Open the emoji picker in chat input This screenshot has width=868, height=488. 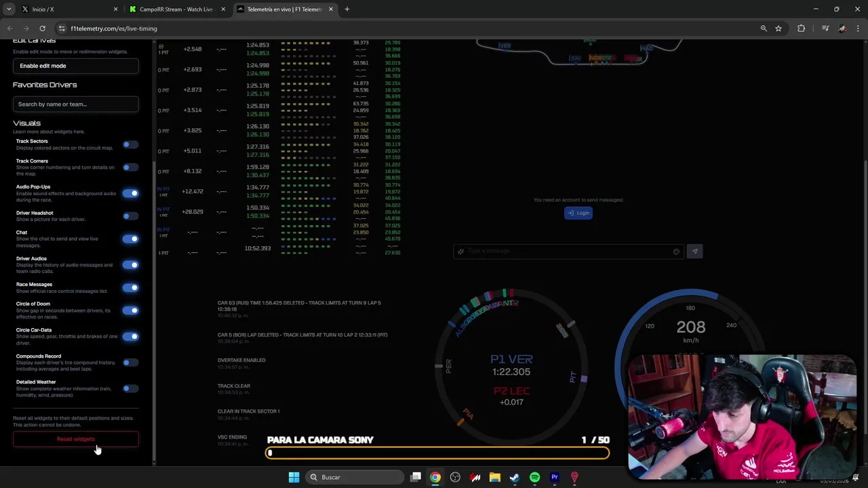pos(676,251)
